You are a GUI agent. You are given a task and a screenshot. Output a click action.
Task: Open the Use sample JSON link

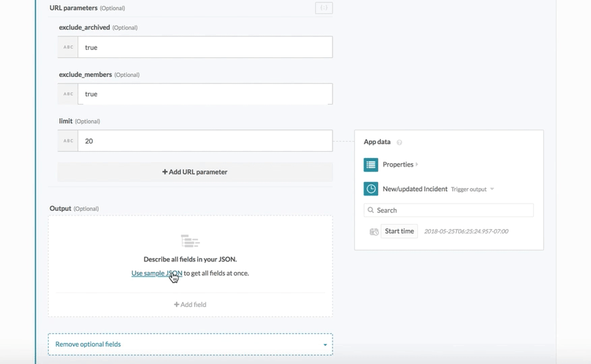[x=157, y=273]
